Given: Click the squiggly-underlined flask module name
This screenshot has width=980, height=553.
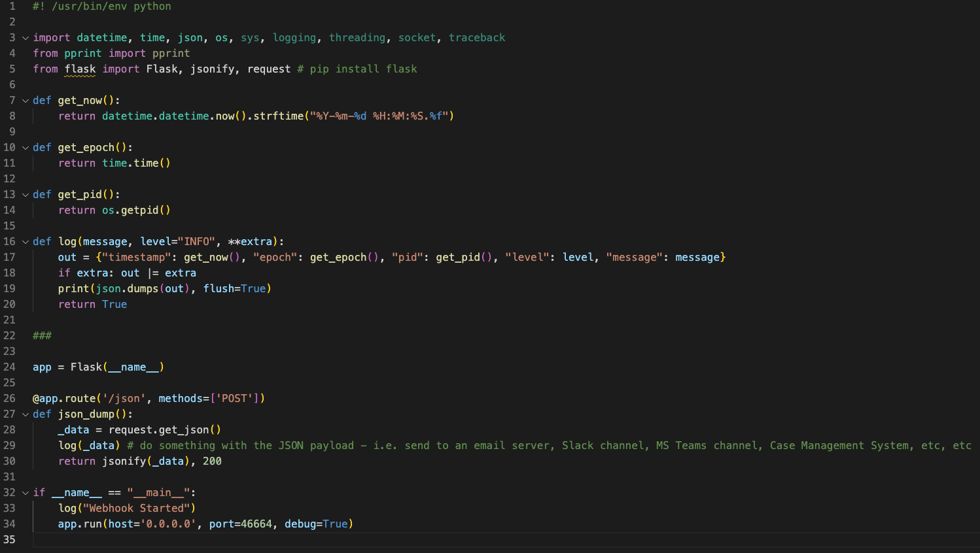Looking at the screenshot, I should tap(80, 69).
